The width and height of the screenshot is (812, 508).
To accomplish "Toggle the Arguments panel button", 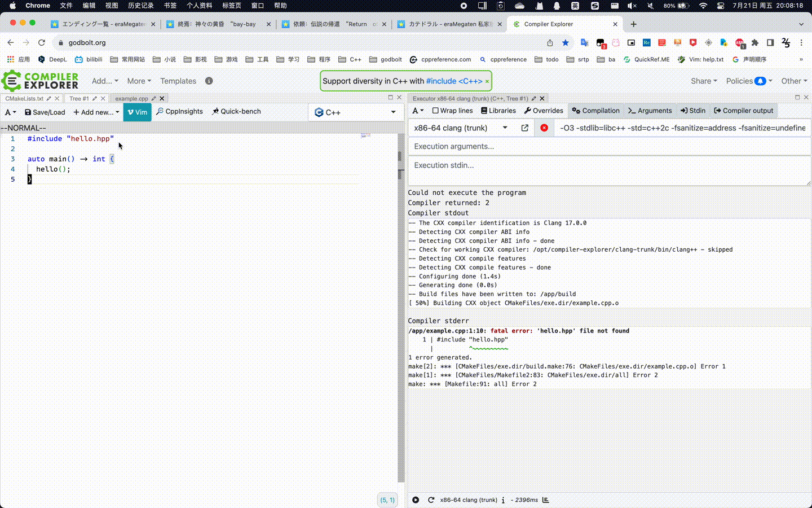I will coord(650,111).
